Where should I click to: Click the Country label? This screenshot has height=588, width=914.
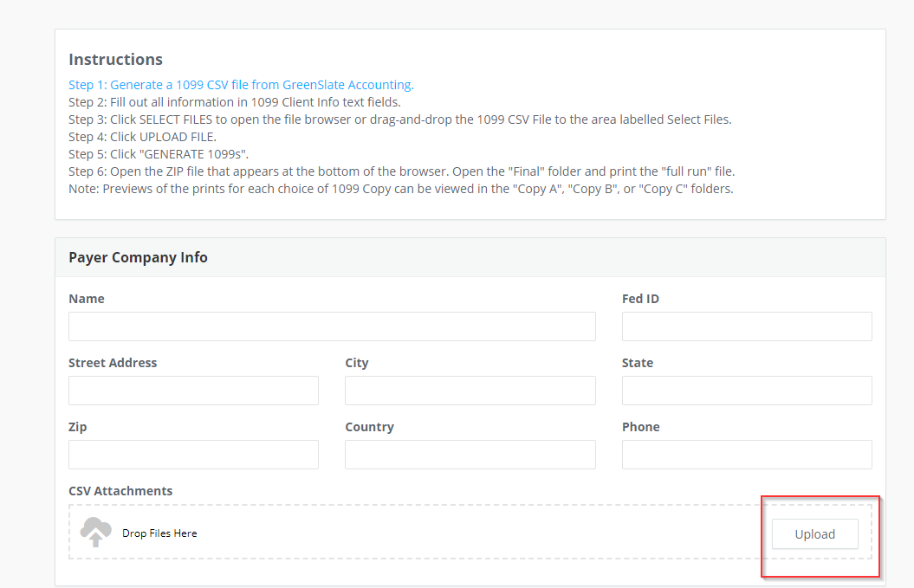[370, 427]
